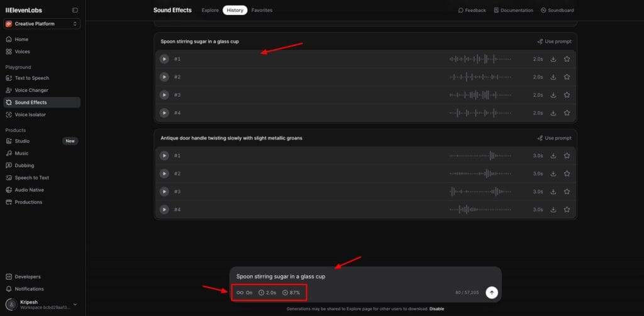The image size is (644, 316).
Task: Open the Documentation link
Action: tap(513, 10)
